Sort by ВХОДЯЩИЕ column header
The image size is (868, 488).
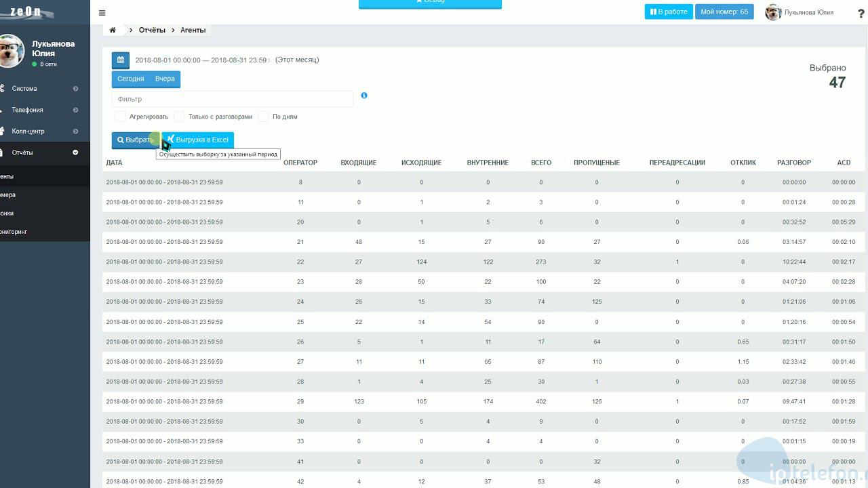pos(359,163)
